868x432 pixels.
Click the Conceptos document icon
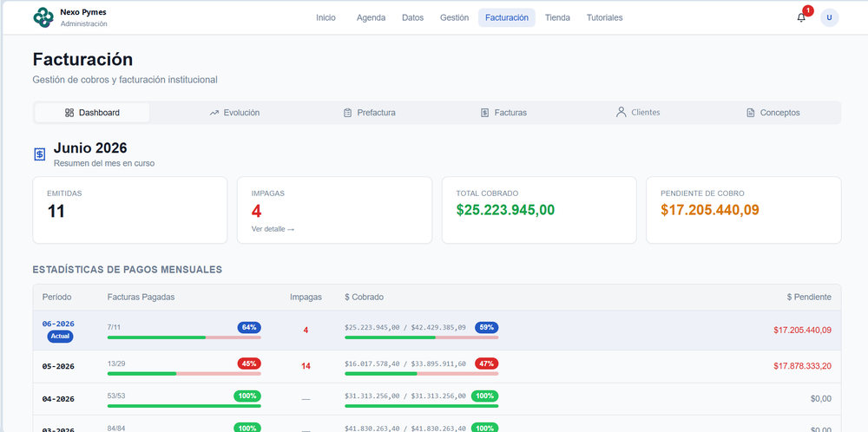tap(751, 113)
